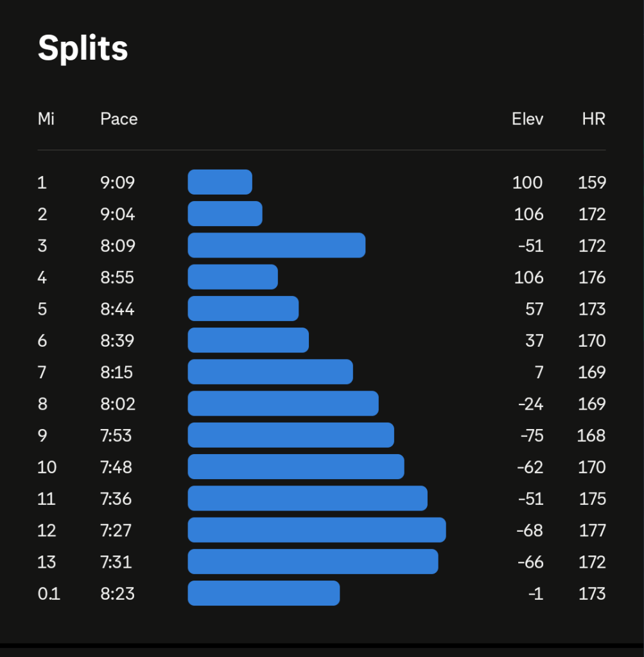Select the 7:53 pace in mile 9
This screenshot has height=657, width=644.
[x=116, y=435]
